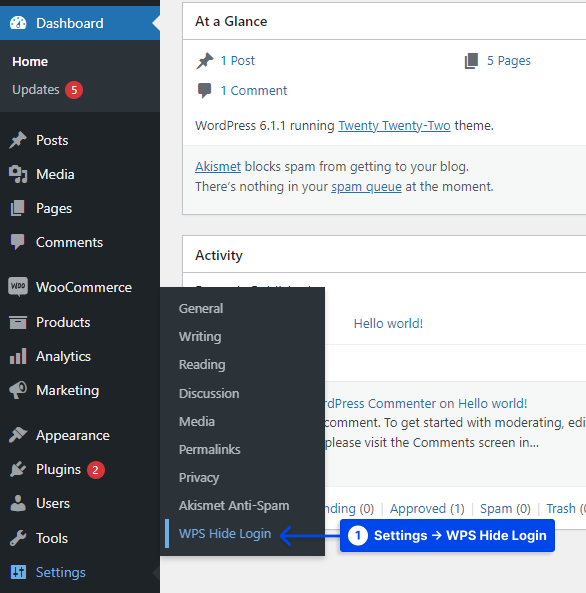Open the Analytics menu label
This screenshot has width=586, height=593.
[x=63, y=356]
